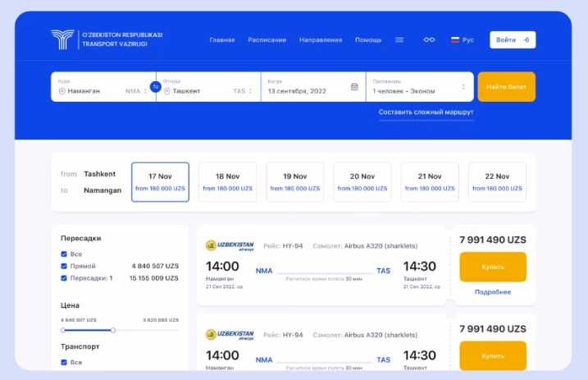Select the 18 Nov date tab
Screen dimensions: 588x380
[x=228, y=182]
